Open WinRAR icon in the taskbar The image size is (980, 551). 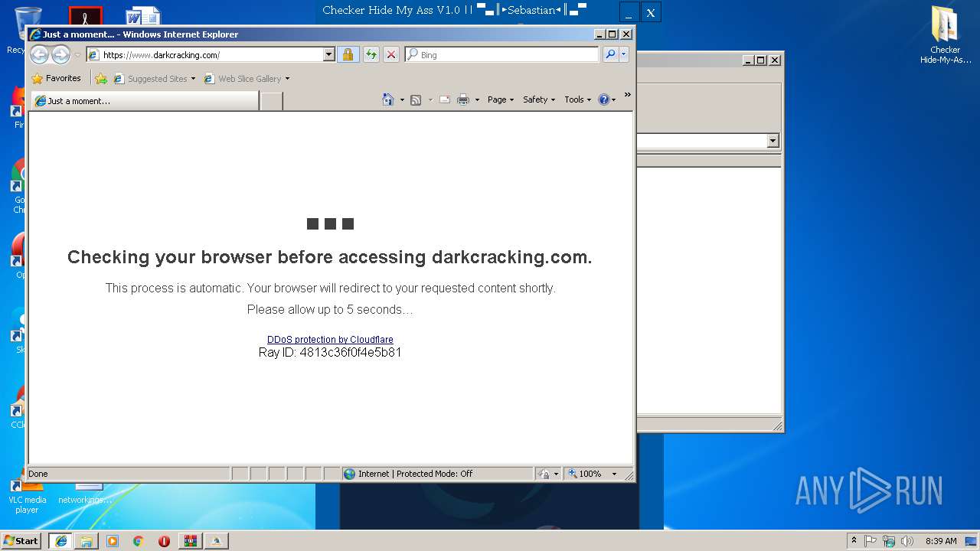pos(190,541)
